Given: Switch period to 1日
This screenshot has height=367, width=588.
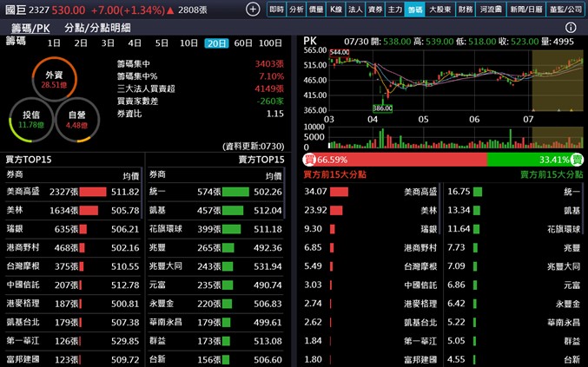Looking at the screenshot, I should (54, 43).
